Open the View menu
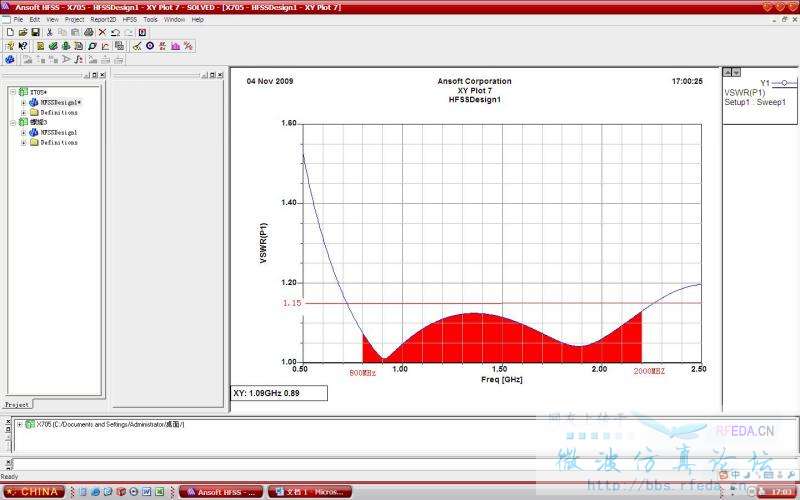The width and height of the screenshot is (800, 500). (52, 19)
